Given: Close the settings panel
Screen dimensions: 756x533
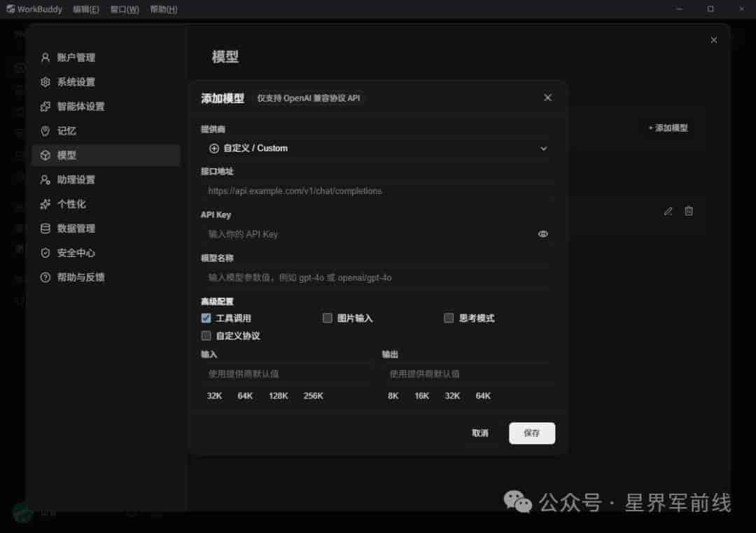Looking at the screenshot, I should 713,40.
